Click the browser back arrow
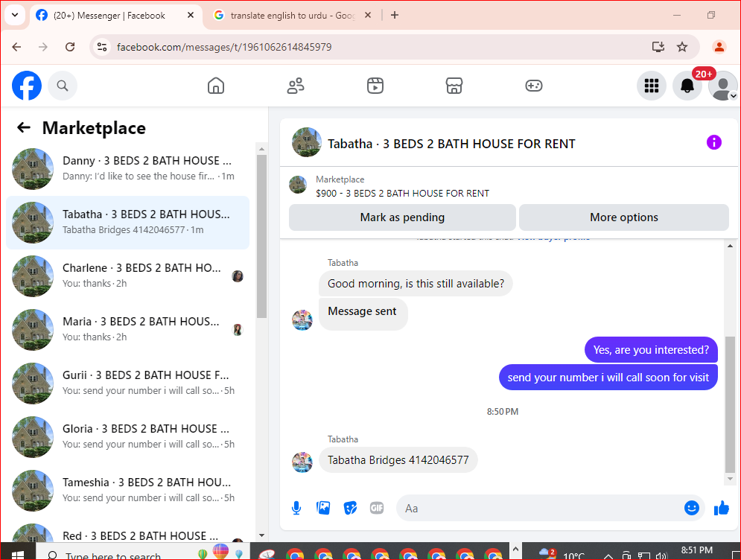 point(16,47)
